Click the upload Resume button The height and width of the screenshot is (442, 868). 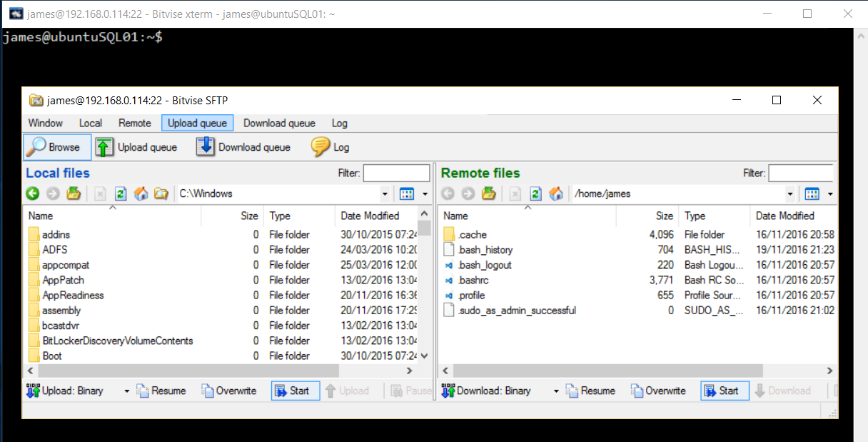click(161, 391)
